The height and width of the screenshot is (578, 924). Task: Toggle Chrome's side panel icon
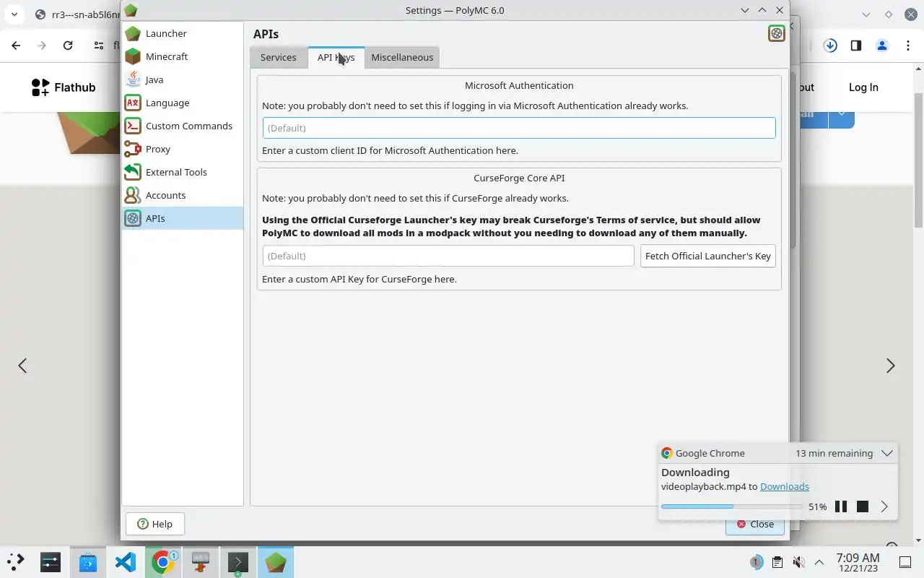855,46
